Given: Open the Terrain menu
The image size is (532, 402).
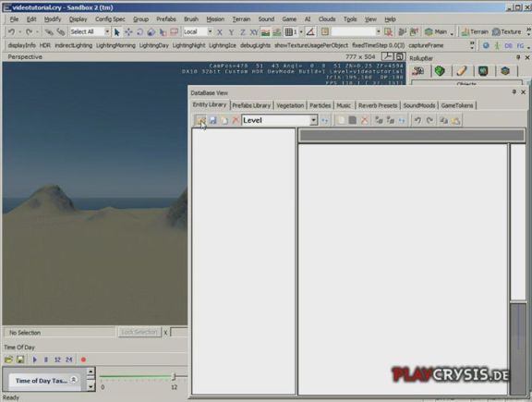Looking at the screenshot, I should 241,19.
